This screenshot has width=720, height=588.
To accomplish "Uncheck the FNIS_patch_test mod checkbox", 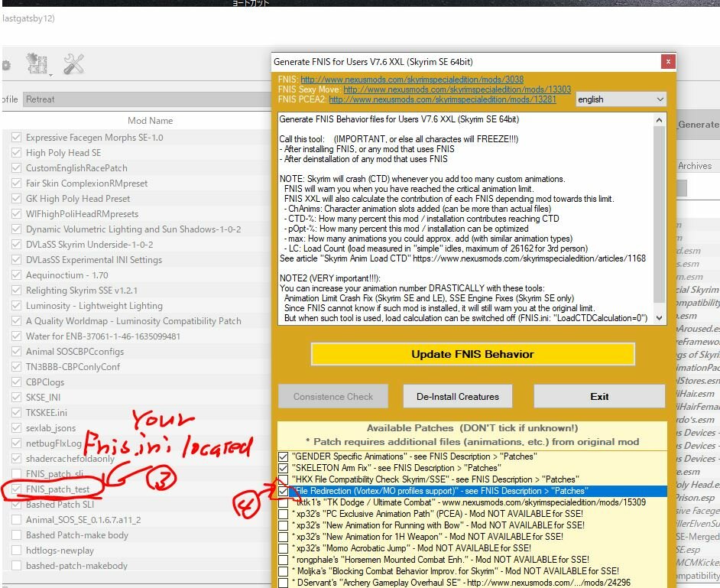I will coord(16,489).
